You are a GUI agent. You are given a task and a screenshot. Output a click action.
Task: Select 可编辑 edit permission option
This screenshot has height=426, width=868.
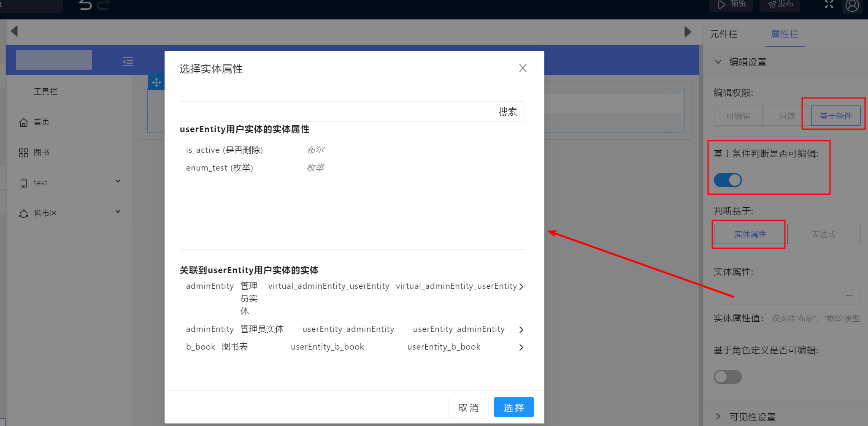[x=738, y=116]
